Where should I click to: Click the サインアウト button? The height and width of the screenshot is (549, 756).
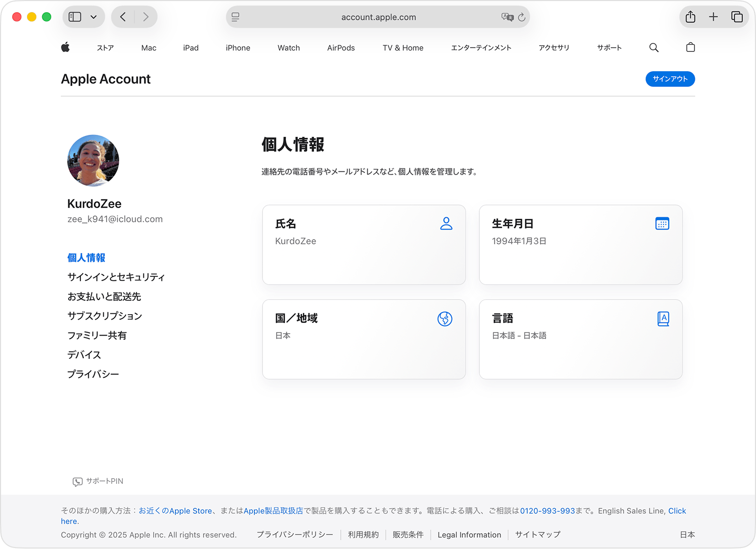pos(670,79)
